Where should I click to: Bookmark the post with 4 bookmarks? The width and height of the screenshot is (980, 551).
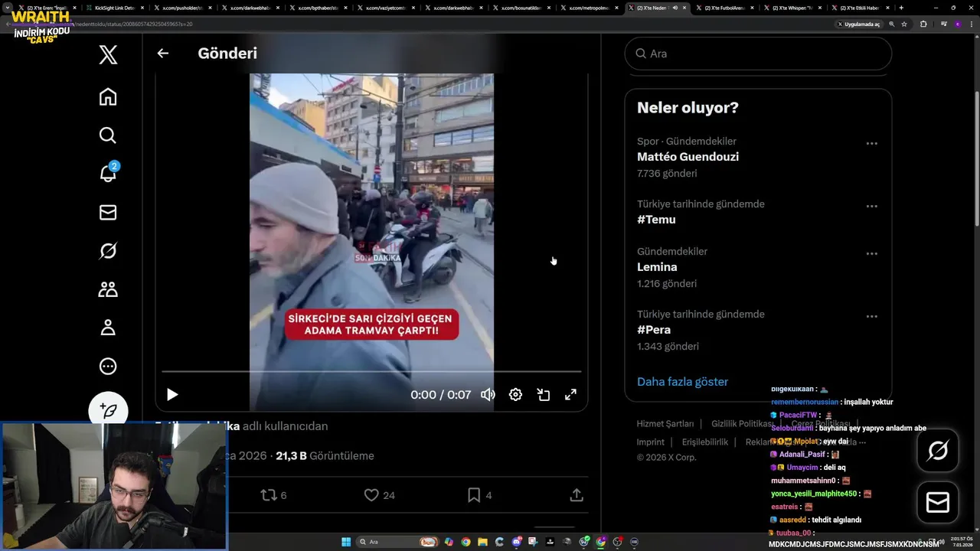point(479,495)
